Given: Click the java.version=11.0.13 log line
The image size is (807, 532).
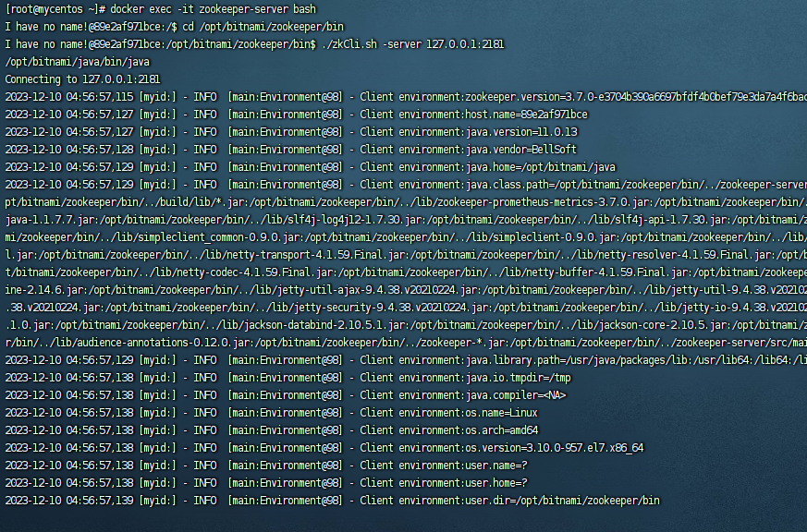Looking at the screenshot, I should pyautogui.click(x=291, y=131).
